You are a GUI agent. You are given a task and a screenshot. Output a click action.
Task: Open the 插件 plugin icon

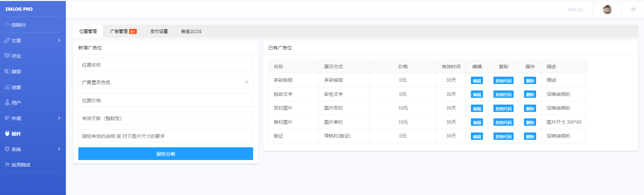(7, 133)
